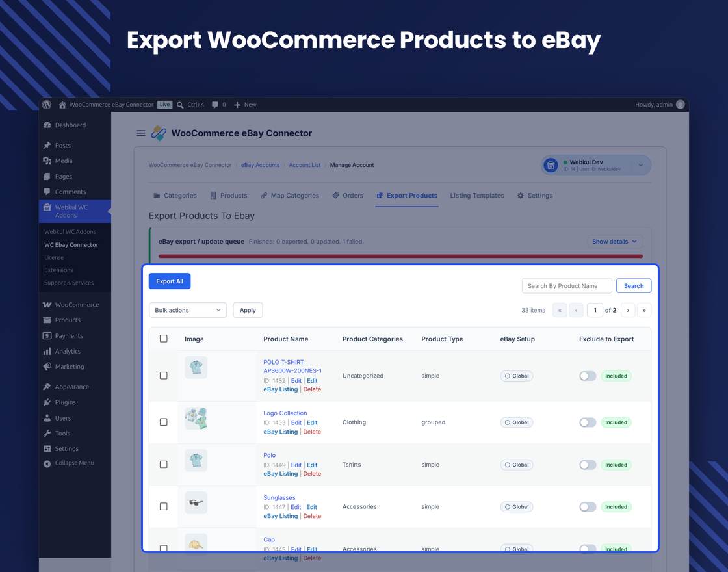Jump to the first page arrow
This screenshot has height=572, width=728.
(x=560, y=310)
